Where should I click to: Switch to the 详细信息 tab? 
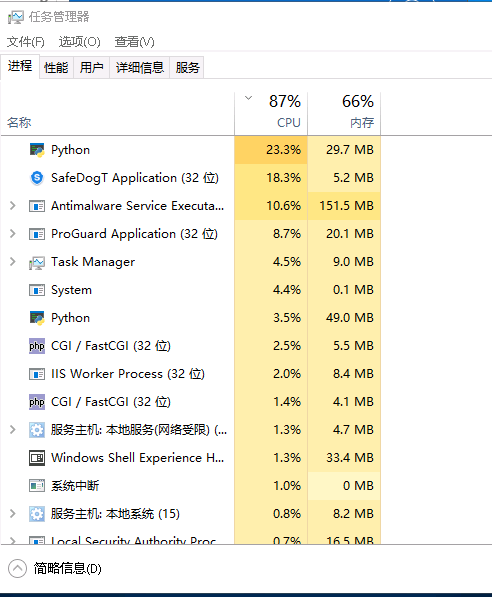pos(140,68)
